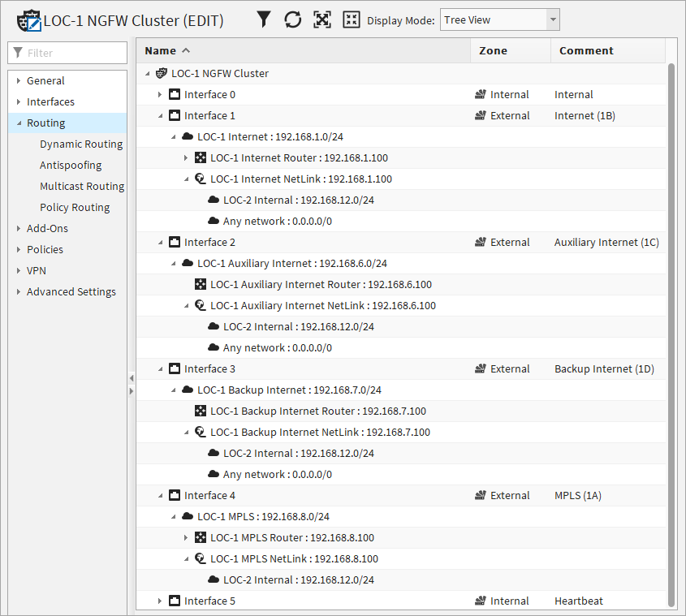Click the collapse-all icon with X

click(x=322, y=19)
